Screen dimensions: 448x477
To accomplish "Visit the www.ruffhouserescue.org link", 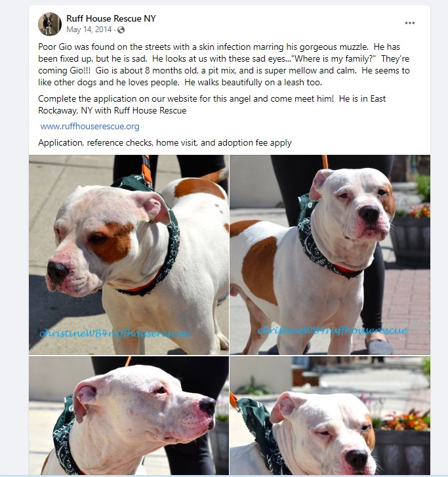I will (90, 126).
